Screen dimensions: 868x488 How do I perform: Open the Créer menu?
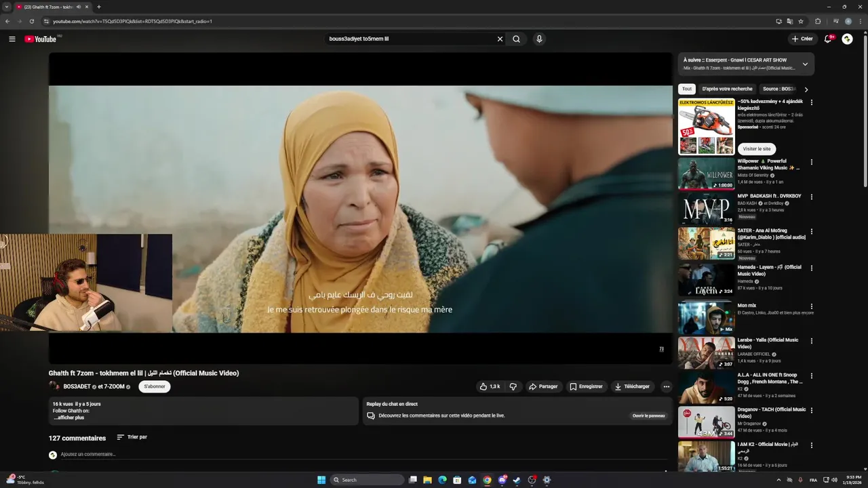[x=802, y=39]
